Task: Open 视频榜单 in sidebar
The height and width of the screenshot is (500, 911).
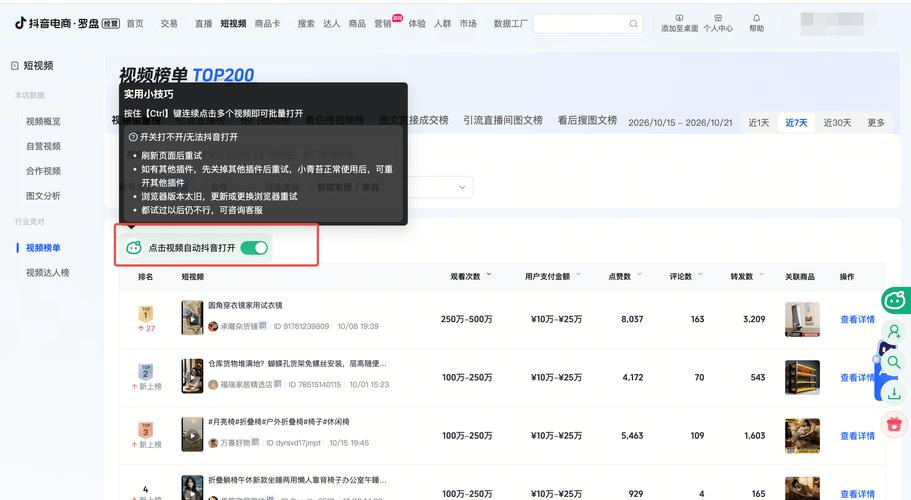Action: 43,248
